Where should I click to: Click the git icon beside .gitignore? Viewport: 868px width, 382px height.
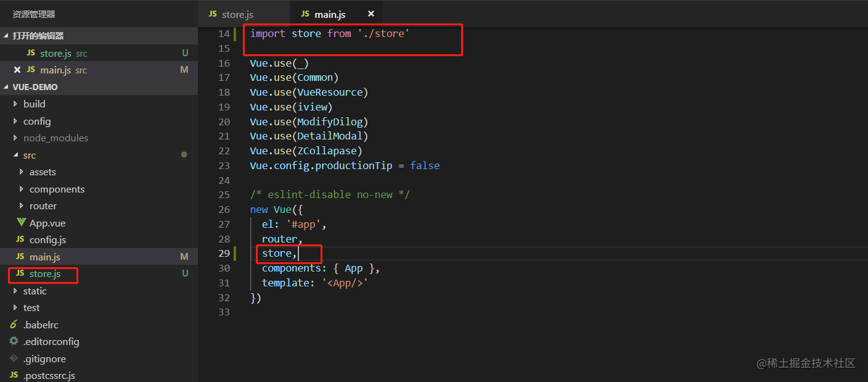[14, 359]
